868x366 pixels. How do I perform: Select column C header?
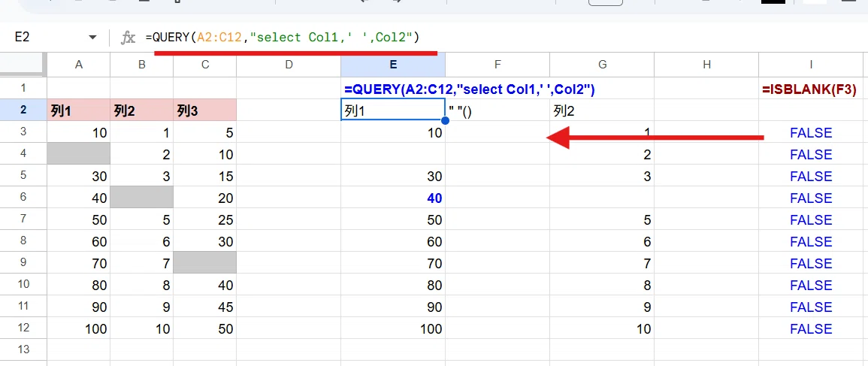click(205, 65)
